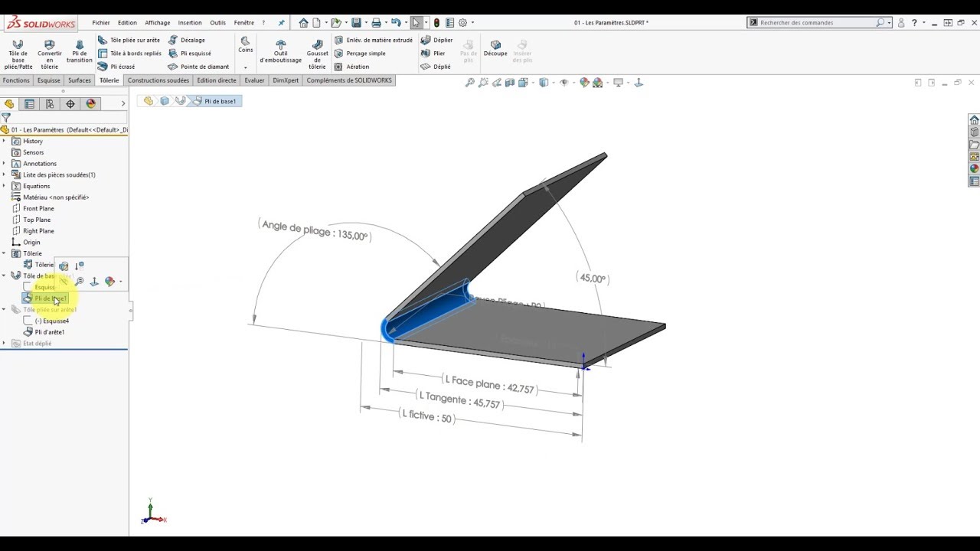Switch to the DimXpert tab
980x551 pixels.
tap(286, 80)
